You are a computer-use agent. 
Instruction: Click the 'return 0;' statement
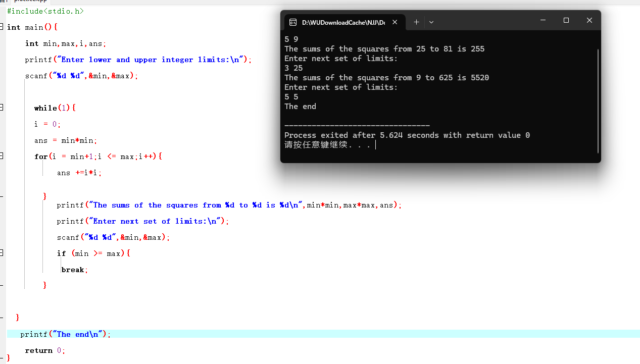[45, 350]
